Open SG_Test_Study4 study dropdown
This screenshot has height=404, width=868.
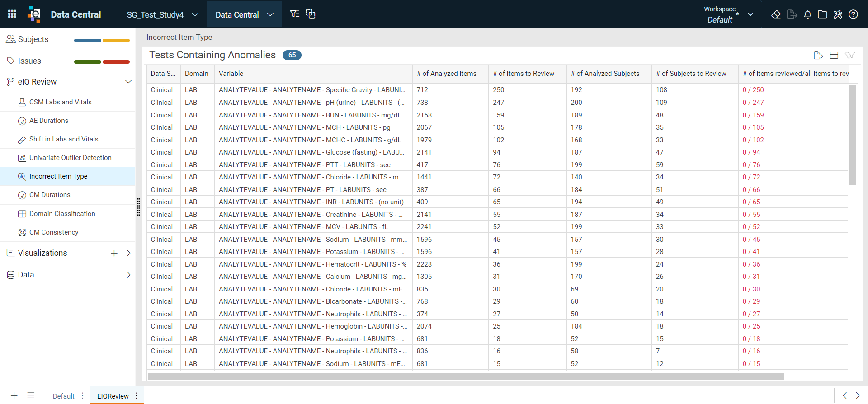click(x=162, y=14)
